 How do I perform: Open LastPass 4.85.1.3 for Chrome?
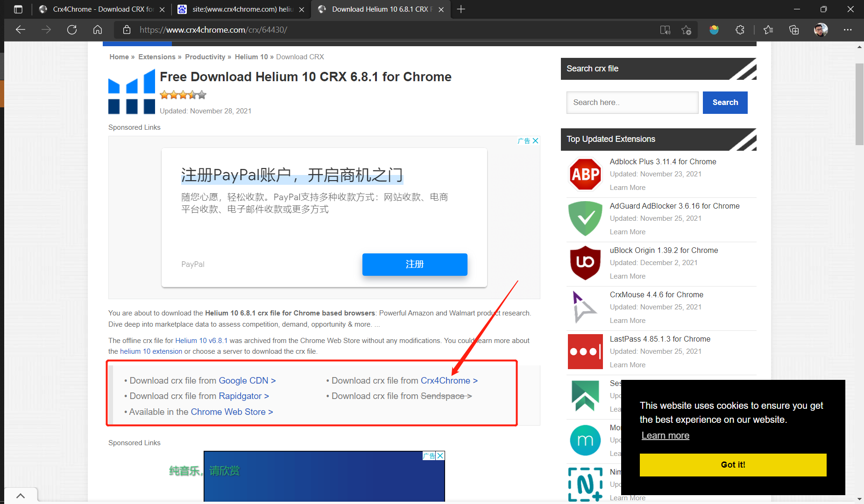660,339
